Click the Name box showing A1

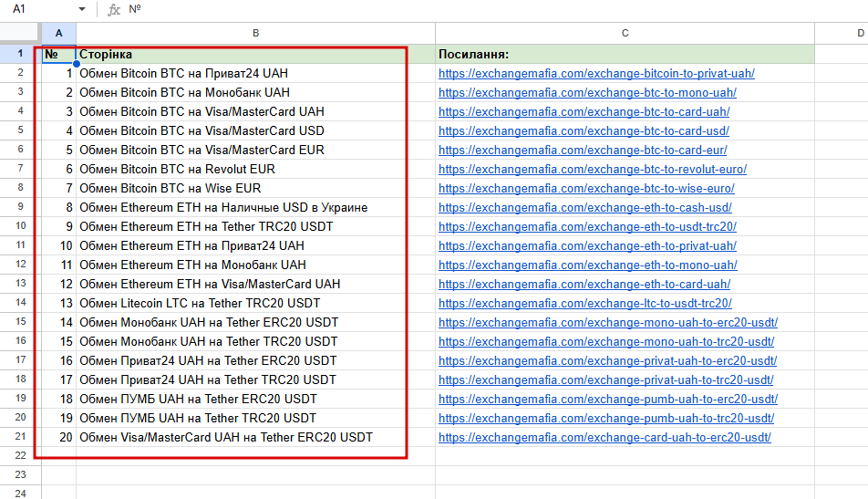coord(19,9)
